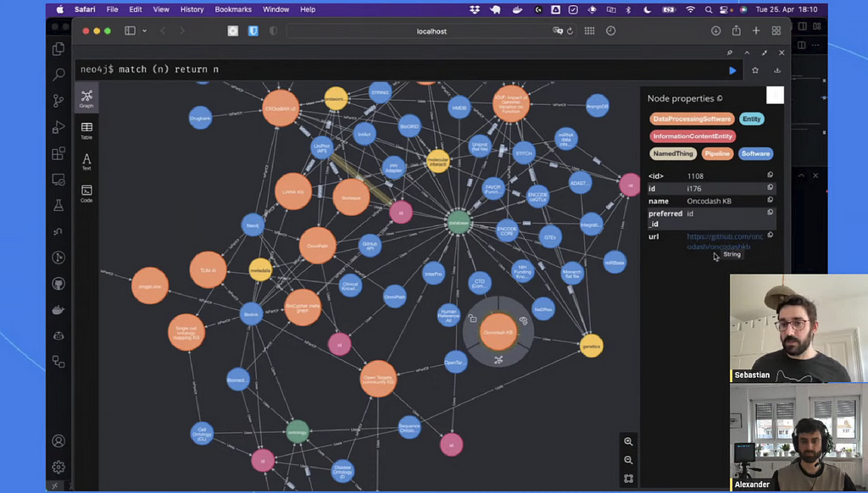Open the Docker whale icon in the activity bar

[58, 310]
